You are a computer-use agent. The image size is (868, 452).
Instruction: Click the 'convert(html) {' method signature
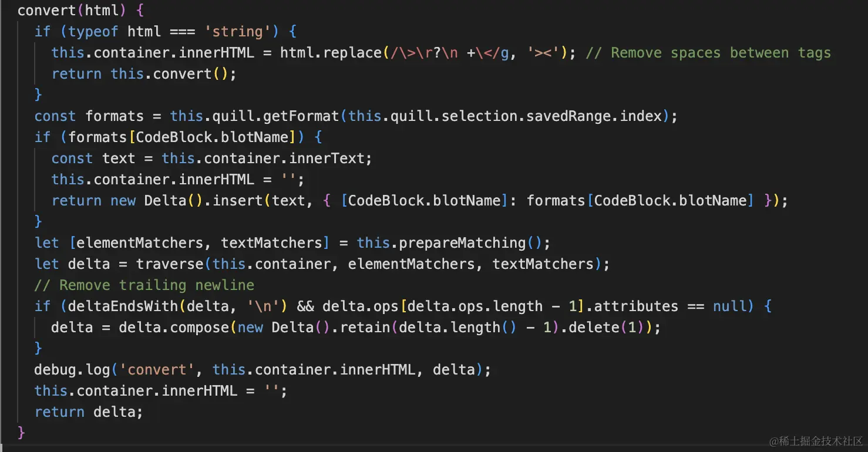coord(81,11)
